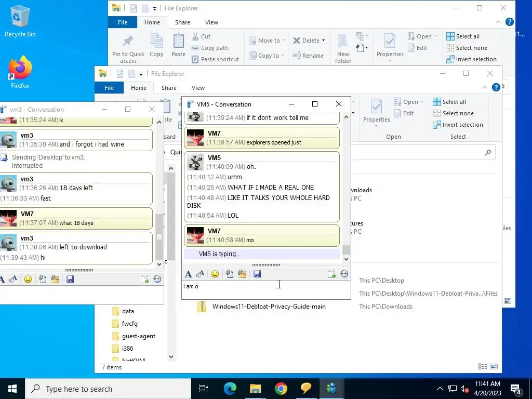Viewport: 532px width, 399px height.
Task: Switch to View tab in front File Explorer
Action: pyautogui.click(x=198, y=88)
